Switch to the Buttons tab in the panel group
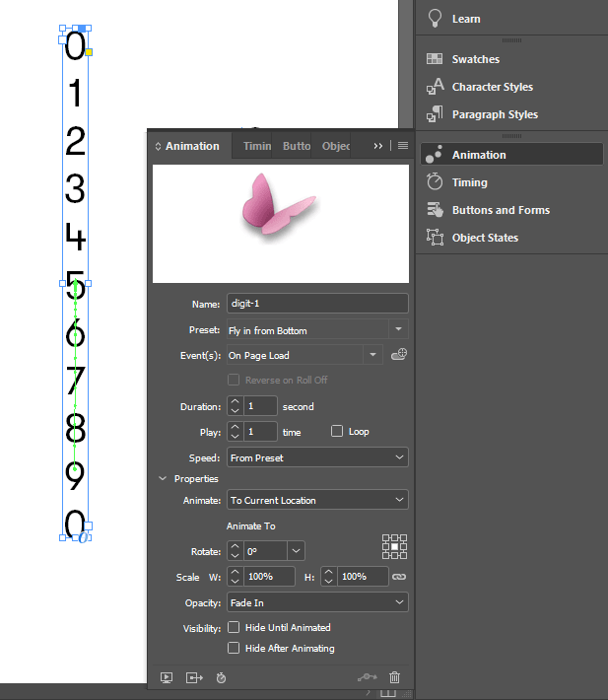This screenshot has height=700, width=608. coord(296,146)
